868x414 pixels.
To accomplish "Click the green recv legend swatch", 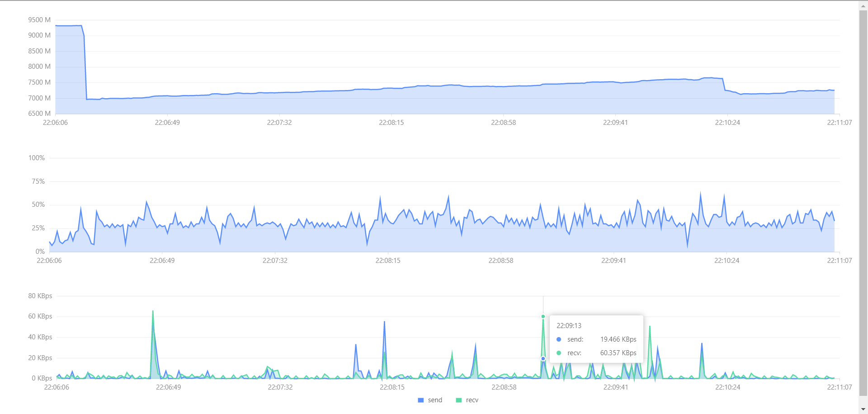I will pyautogui.click(x=458, y=400).
